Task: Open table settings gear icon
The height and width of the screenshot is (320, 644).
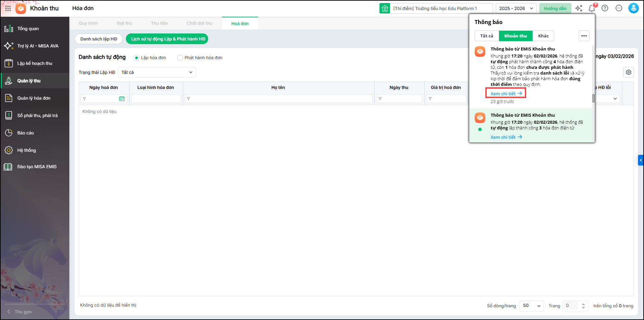Action: click(x=629, y=72)
